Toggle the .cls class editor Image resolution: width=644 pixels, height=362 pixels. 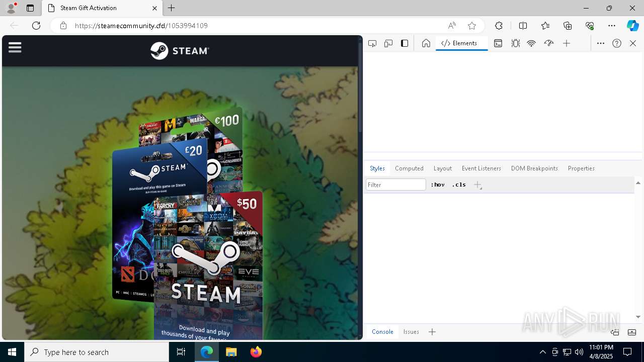tap(459, 185)
